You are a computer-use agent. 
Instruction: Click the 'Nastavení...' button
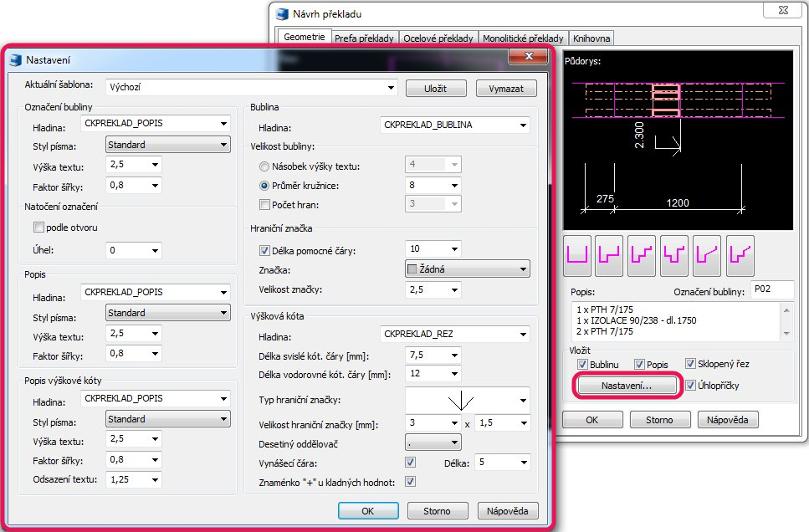pyautogui.click(x=627, y=386)
